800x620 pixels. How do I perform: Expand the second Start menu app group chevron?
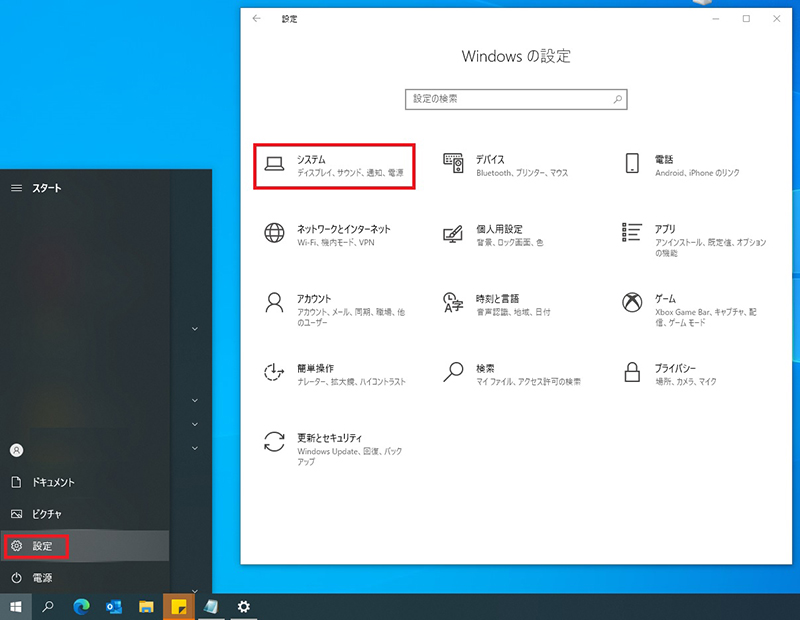194,400
